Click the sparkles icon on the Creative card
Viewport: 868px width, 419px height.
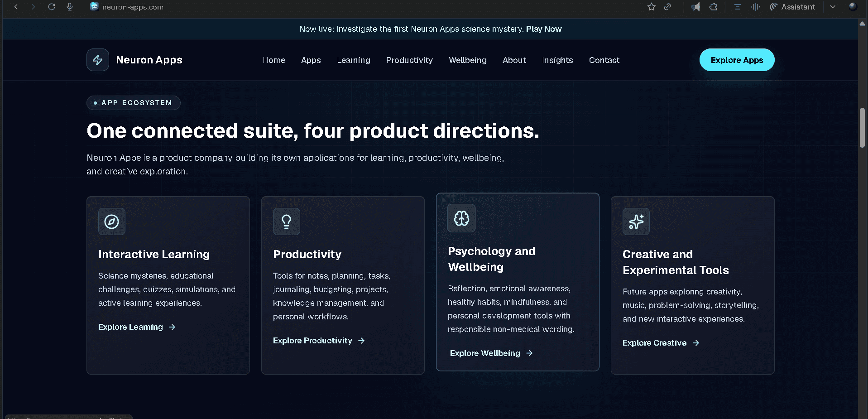[x=636, y=222]
